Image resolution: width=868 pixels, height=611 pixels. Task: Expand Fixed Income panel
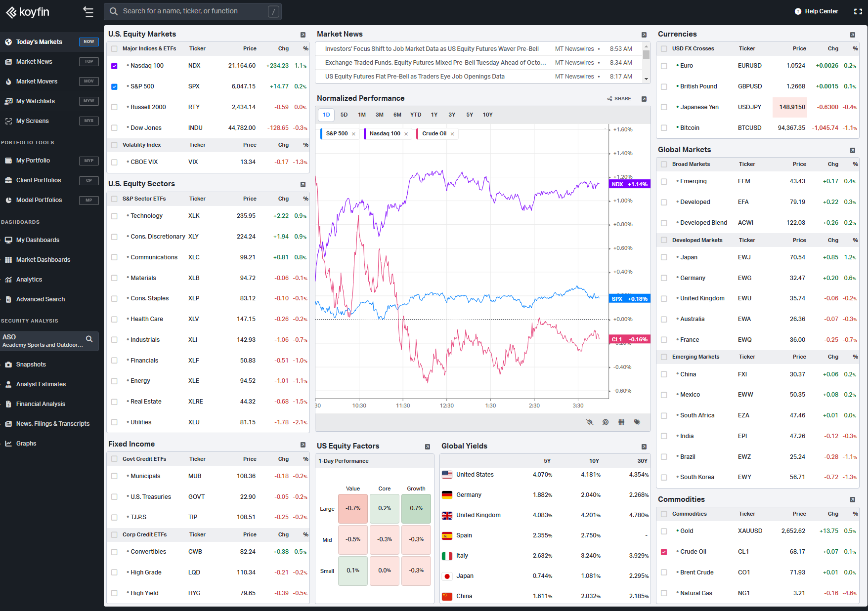point(303,445)
